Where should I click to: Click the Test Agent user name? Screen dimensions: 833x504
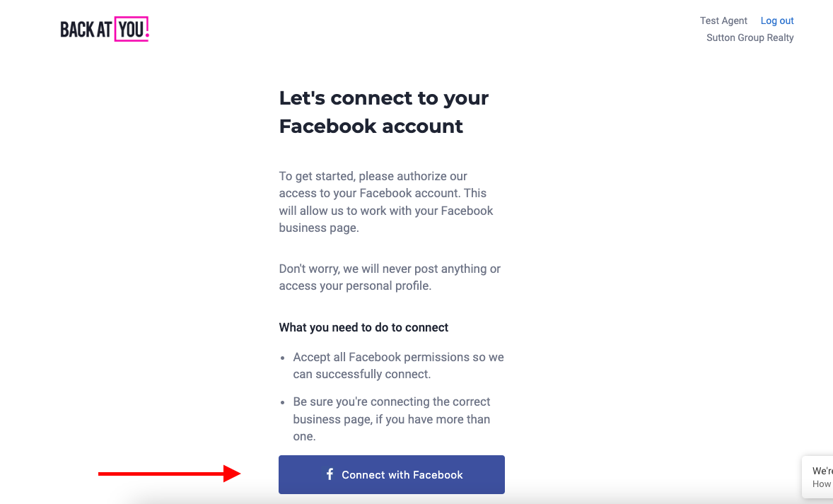click(723, 20)
